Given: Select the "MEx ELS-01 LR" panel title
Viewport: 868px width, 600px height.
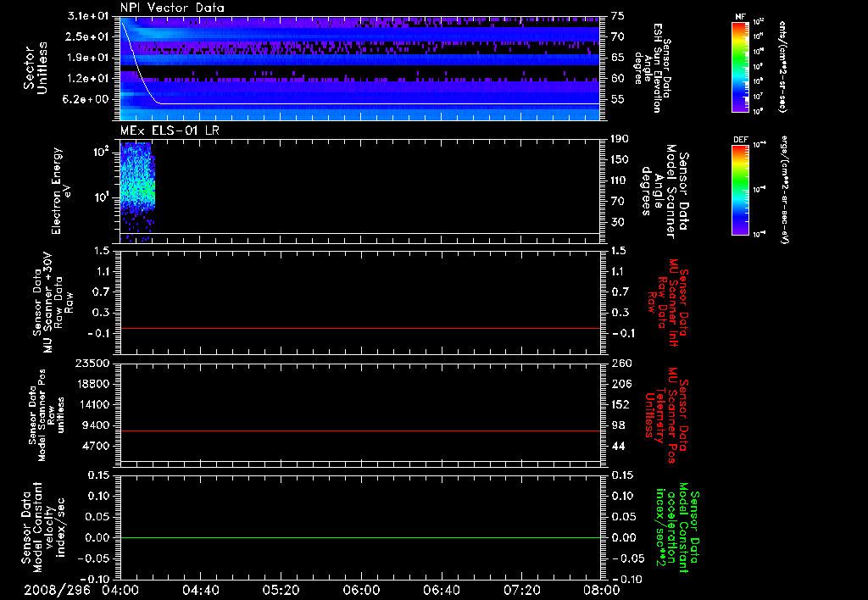Looking at the screenshot, I should tap(170, 131).
